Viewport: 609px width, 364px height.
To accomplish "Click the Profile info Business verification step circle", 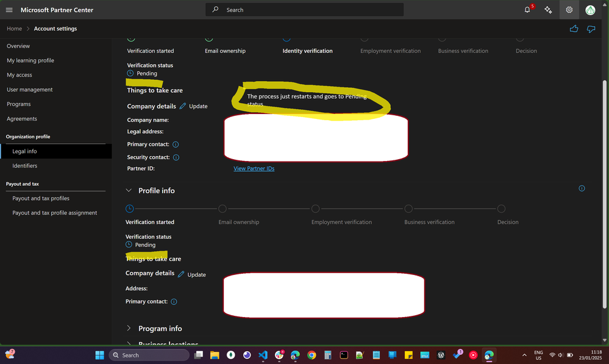I will tap(408, 209).
